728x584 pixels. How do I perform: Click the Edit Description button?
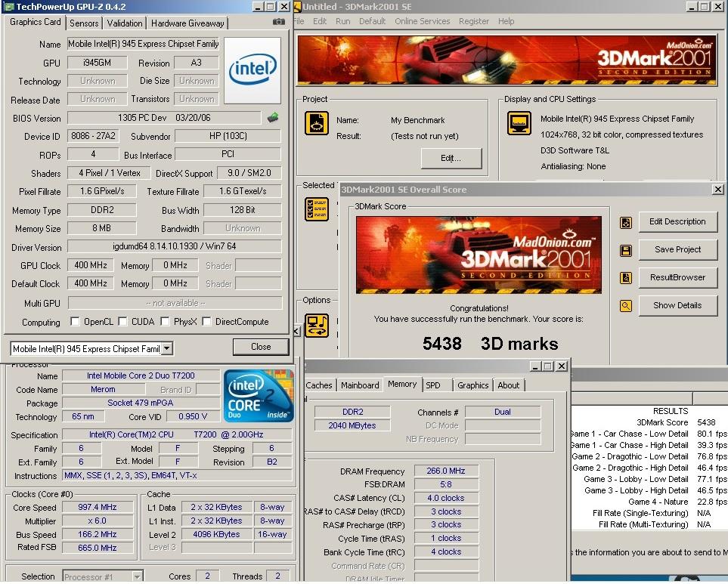pos(677,221)
